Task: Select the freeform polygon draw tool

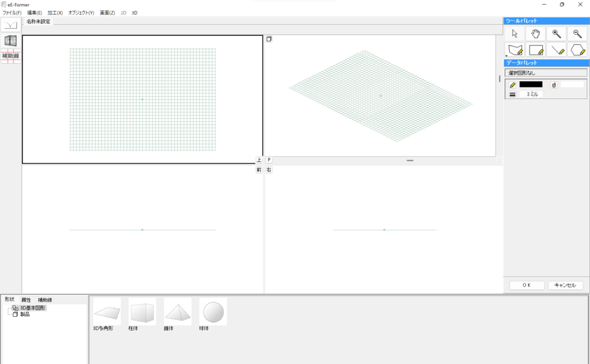Action: (515, 50)
